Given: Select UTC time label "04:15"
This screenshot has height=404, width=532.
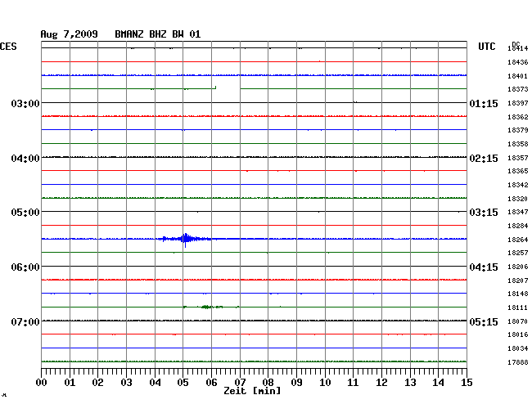Looking at the screenshot, I should 484,267.
